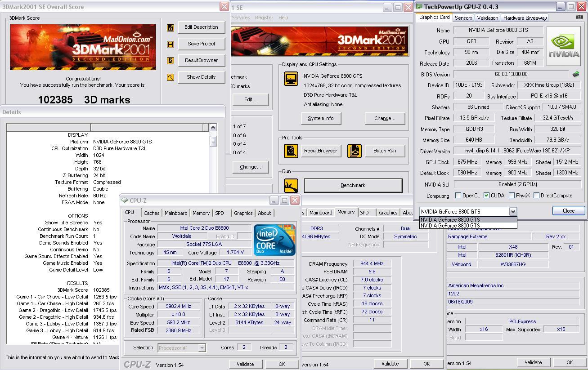Viewport: 588px width, 370px height.
Task: Open the GPU selection dropdown in GPU-Z
Action: [x=512, y=211]
